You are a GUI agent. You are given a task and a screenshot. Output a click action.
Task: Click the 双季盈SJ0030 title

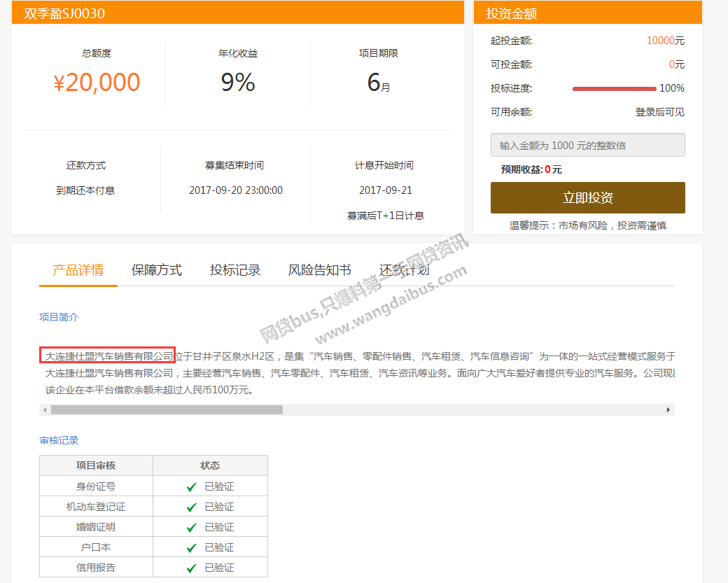64,13
